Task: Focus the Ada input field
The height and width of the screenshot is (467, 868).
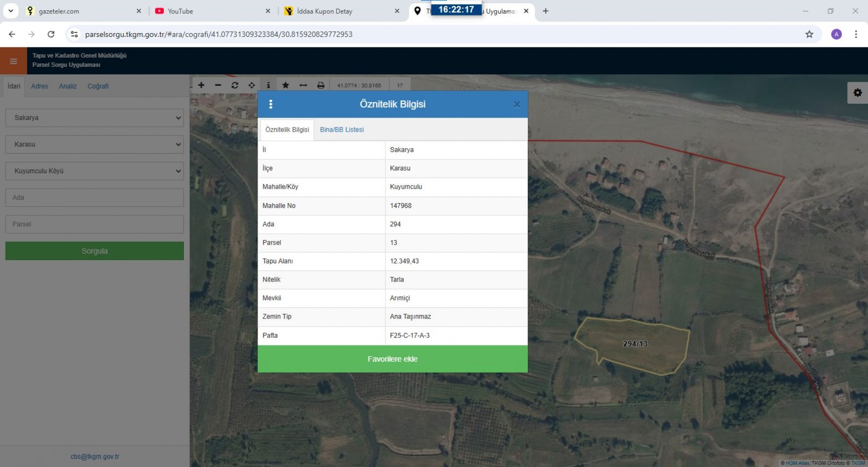Action: (x=95, y=198)
